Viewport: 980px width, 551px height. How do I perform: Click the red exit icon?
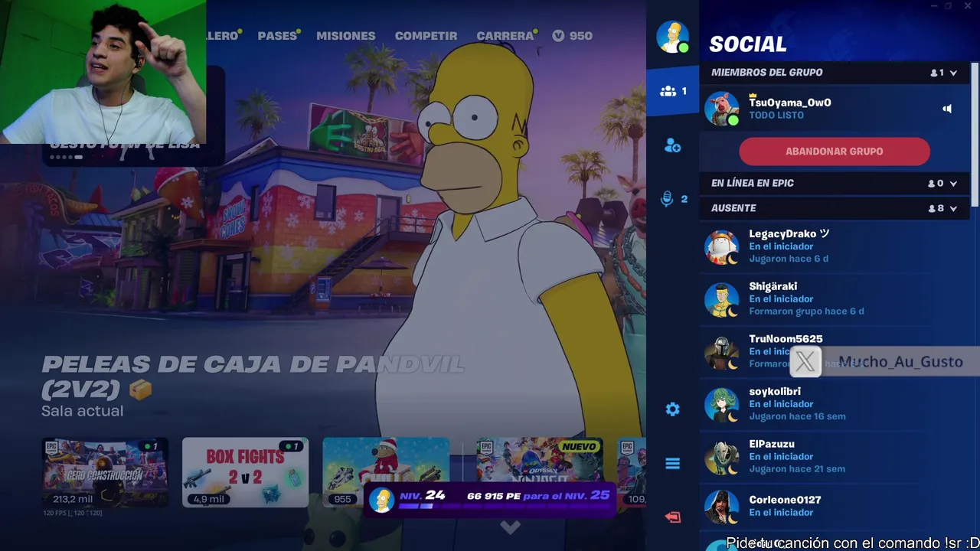click(672, 517)
